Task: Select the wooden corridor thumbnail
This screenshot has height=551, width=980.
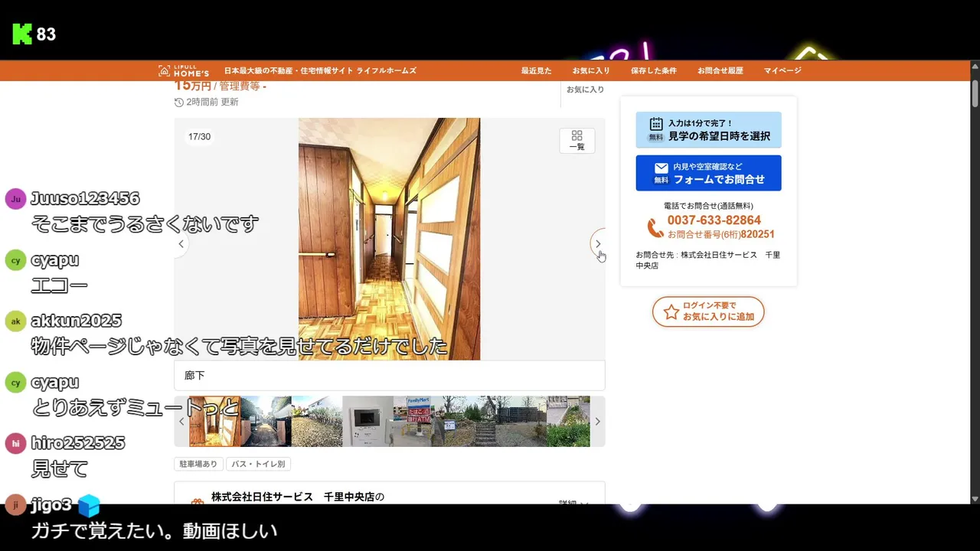Action: (214, 421)
